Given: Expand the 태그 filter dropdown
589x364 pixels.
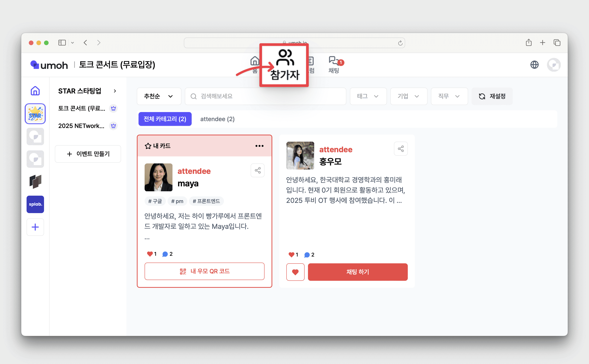Looking at the screenshot, I should click(368, 96).
